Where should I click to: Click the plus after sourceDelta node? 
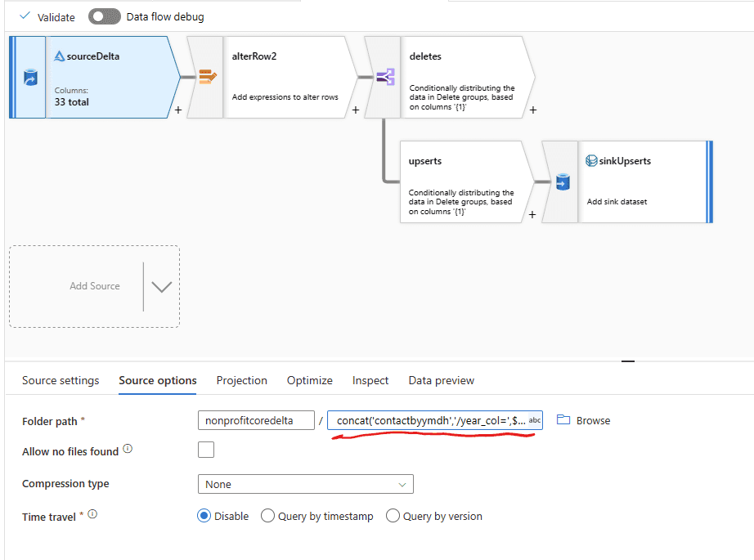pyautogui.click(x=178, y=110)
